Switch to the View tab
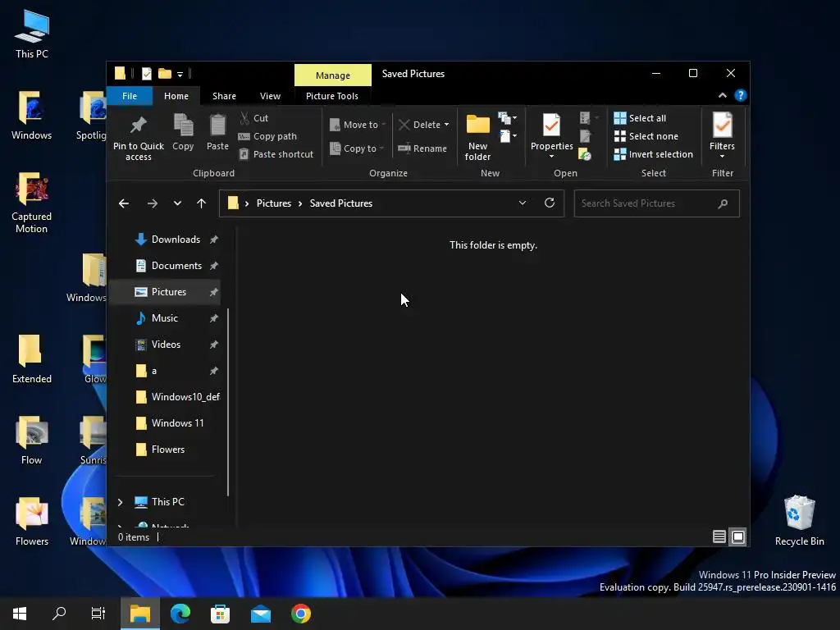This screenshot has width=840, height=630. click(x=270, y=96)
